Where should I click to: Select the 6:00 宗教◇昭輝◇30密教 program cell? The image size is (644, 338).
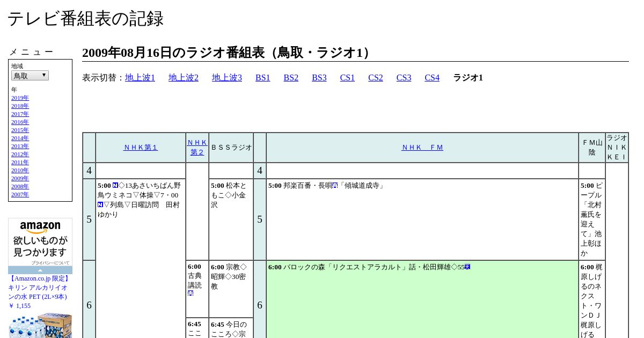pos(231,289)
